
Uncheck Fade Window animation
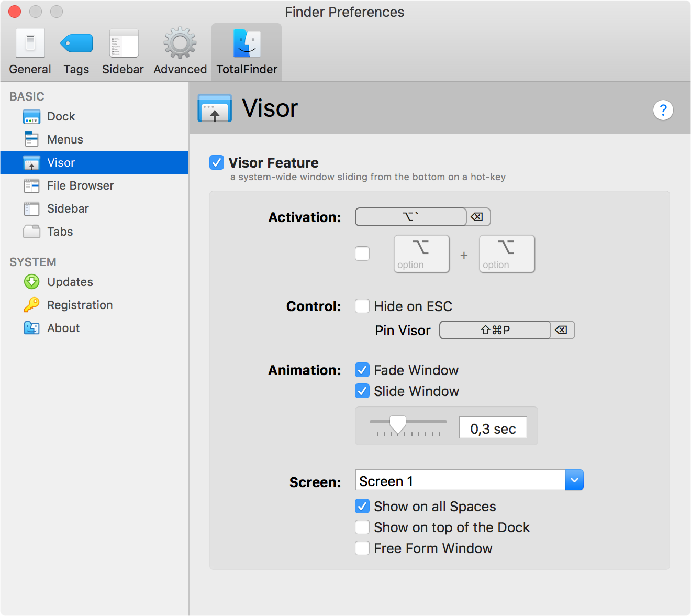click(x=362, y=370)
